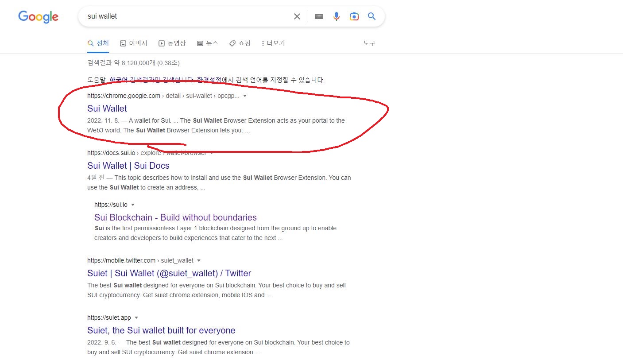Clear the search box text

(x=297, y=16)
